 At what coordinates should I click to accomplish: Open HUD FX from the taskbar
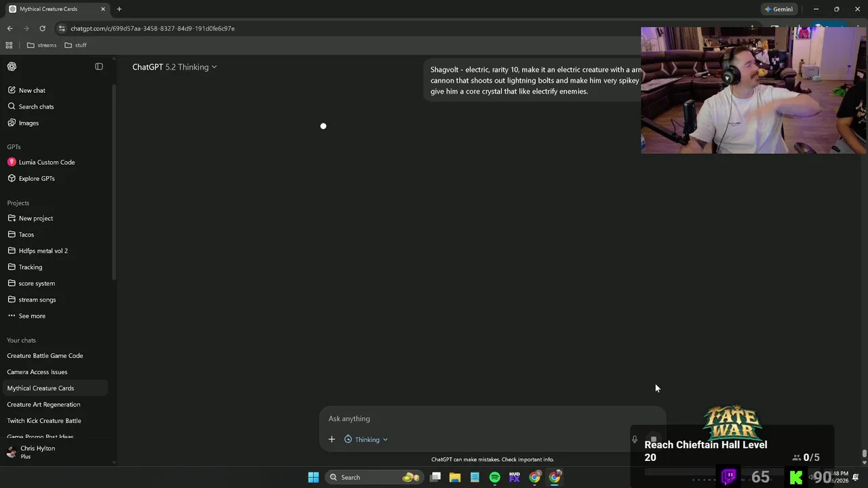click(x=515, y=477)
